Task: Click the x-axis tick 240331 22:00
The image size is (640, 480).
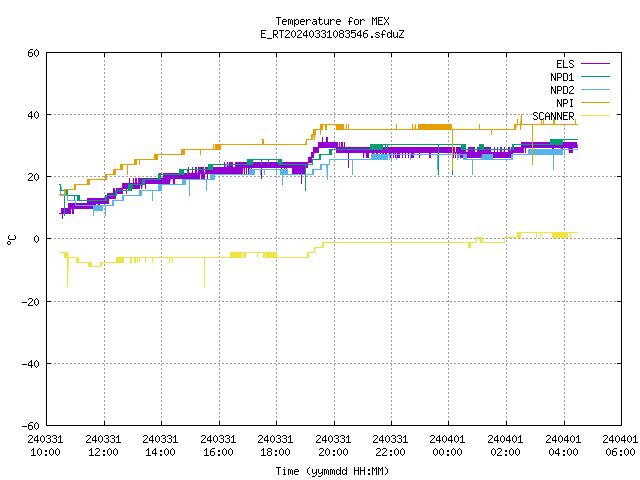Action: tap(391, 446)
